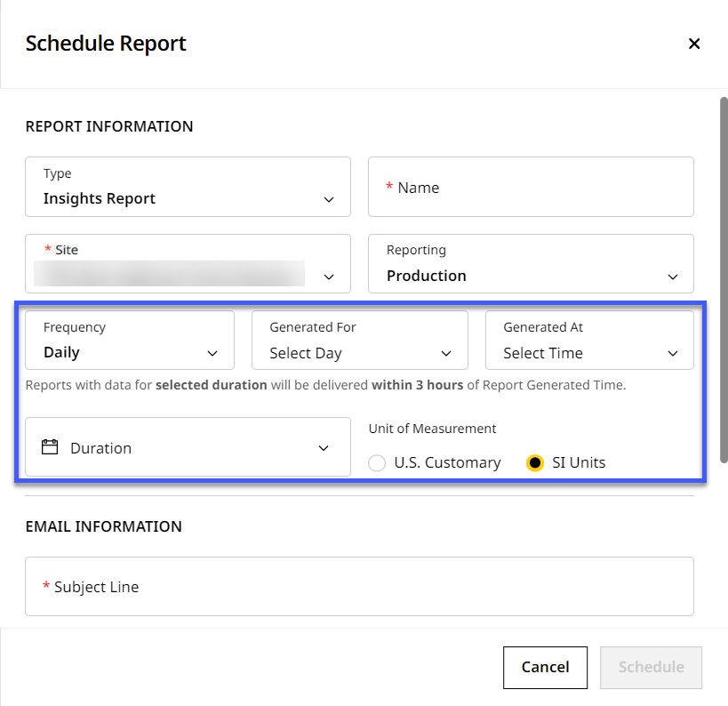Select the U.S. Customary radio button
The height and width of the screenshot is (706, 728).
377,462
